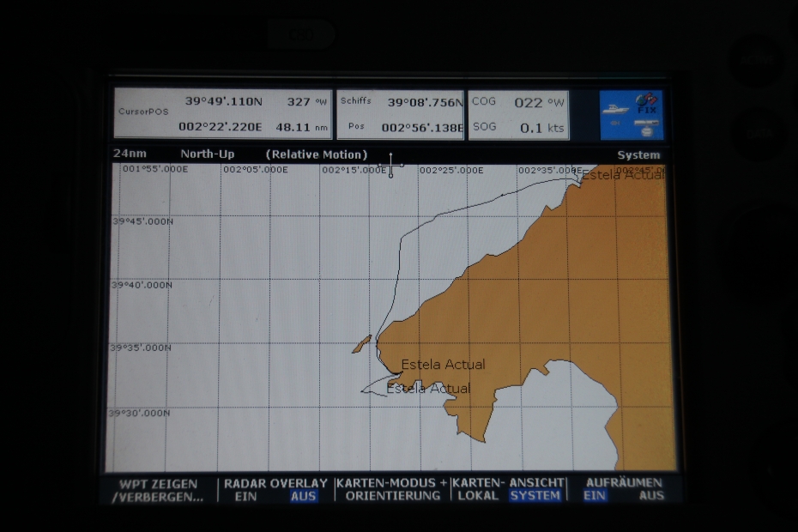Switch KARTEN-ANSICHT to SYSTEM
The height and width of the screenshot is (532, 798).
pos(535,495)
